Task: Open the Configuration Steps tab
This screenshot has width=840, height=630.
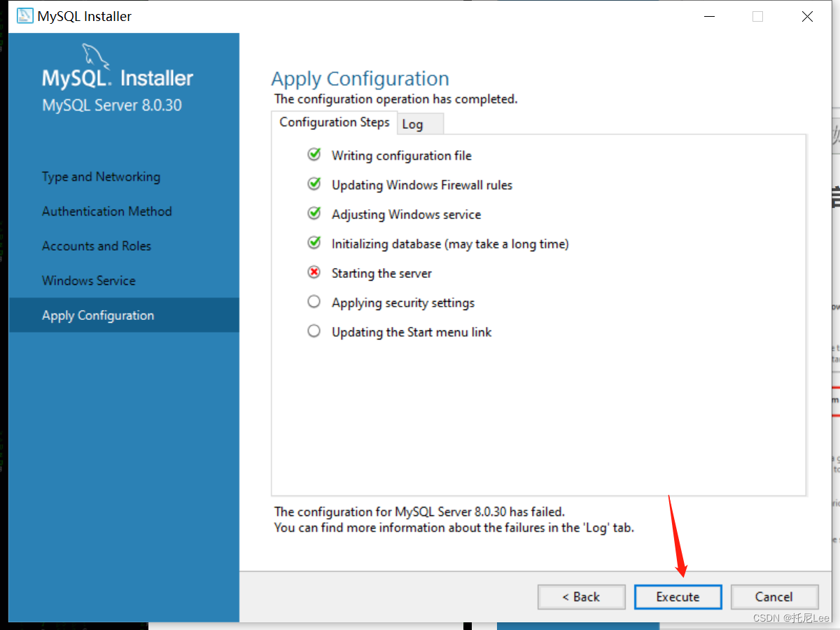Action: pyautogui.click(x=335, y=122)
